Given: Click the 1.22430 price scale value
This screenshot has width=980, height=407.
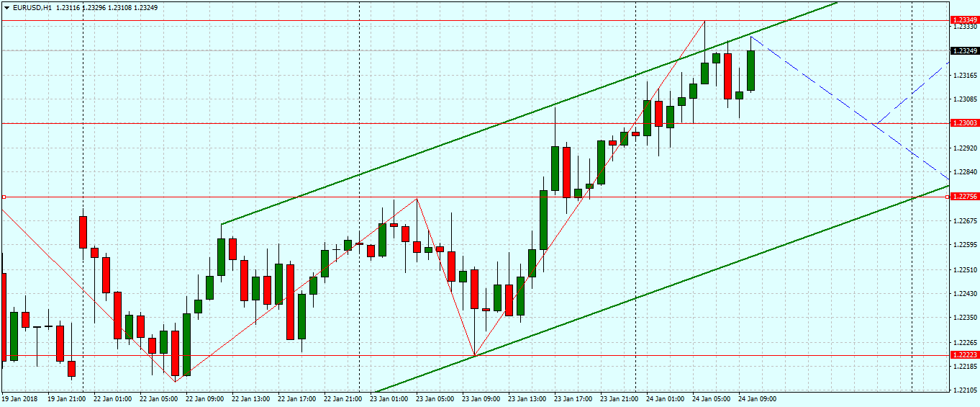Looking at the screenshot, I should pos(966,294).
